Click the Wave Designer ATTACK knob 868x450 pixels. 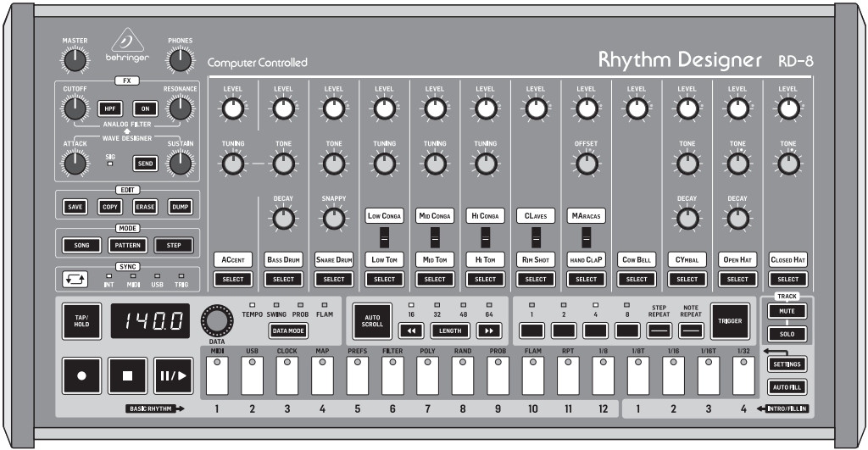75,164
